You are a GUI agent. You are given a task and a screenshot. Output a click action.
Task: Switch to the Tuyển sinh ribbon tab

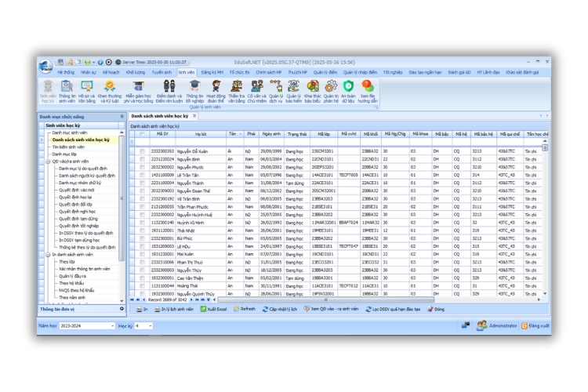[x=162, y=71]
